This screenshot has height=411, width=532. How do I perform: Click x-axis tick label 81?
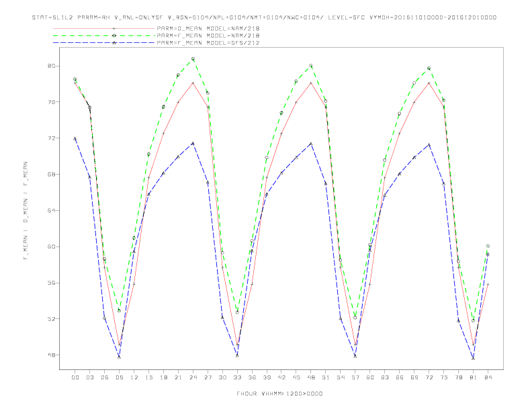474,377
